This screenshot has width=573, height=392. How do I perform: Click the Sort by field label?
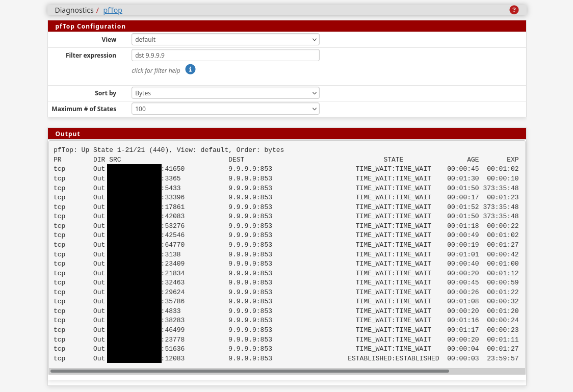[x=106, y=93]
